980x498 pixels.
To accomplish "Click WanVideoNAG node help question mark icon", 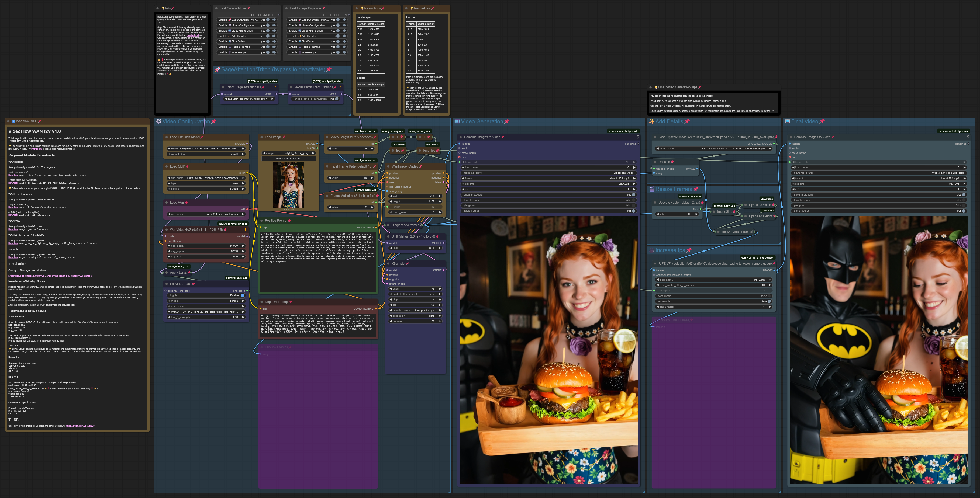I will [245, 230].
